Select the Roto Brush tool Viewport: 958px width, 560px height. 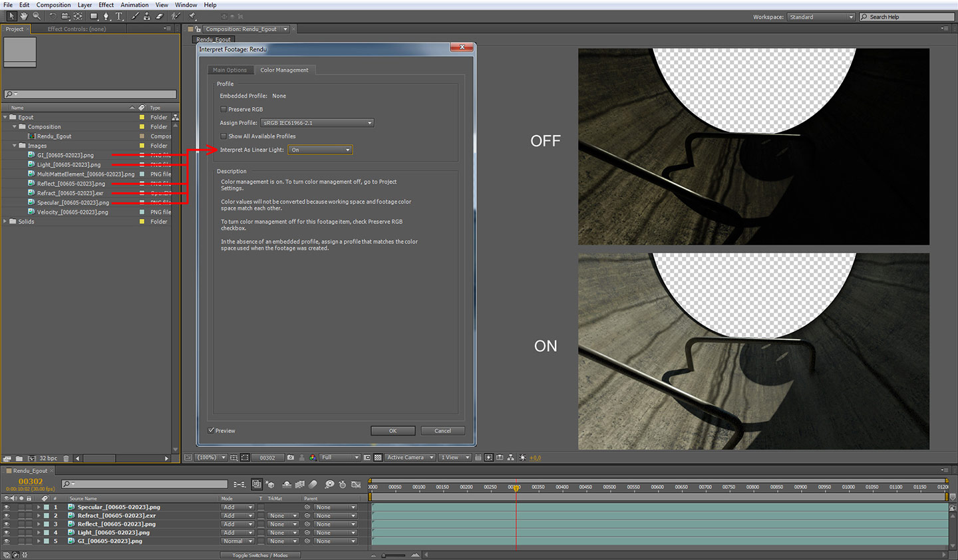176,16
